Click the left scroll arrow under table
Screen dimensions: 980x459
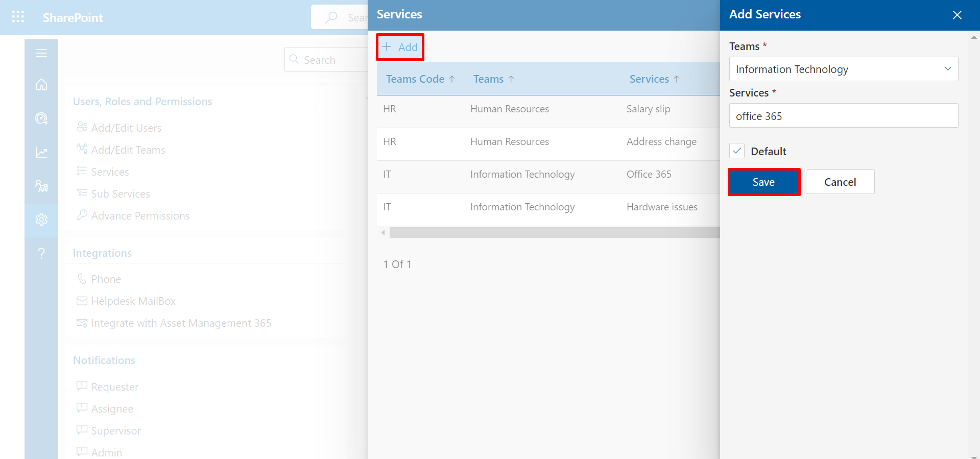click(x=383, y=233)
